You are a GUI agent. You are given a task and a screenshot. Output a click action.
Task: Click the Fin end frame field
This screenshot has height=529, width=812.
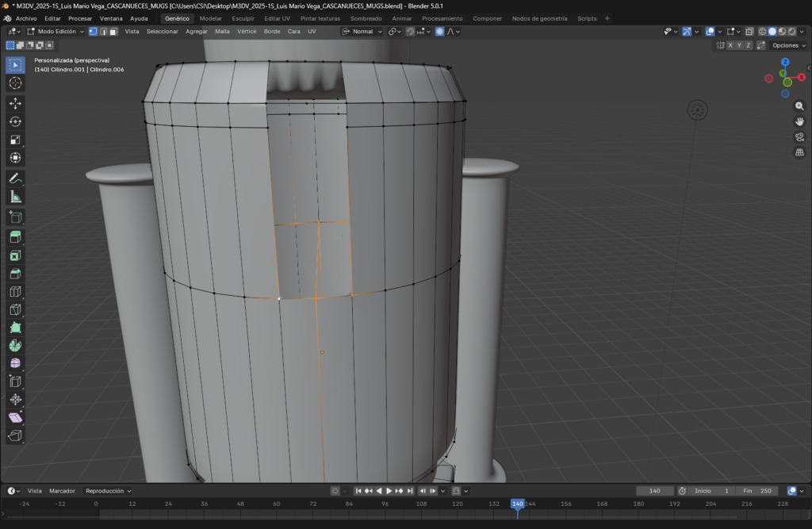757,491
